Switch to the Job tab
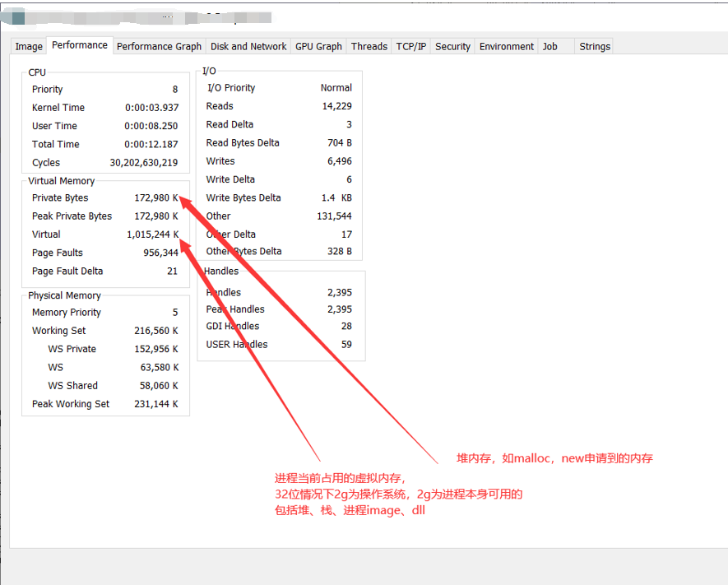Screen dimensions: 728x585 coord(549,47)
